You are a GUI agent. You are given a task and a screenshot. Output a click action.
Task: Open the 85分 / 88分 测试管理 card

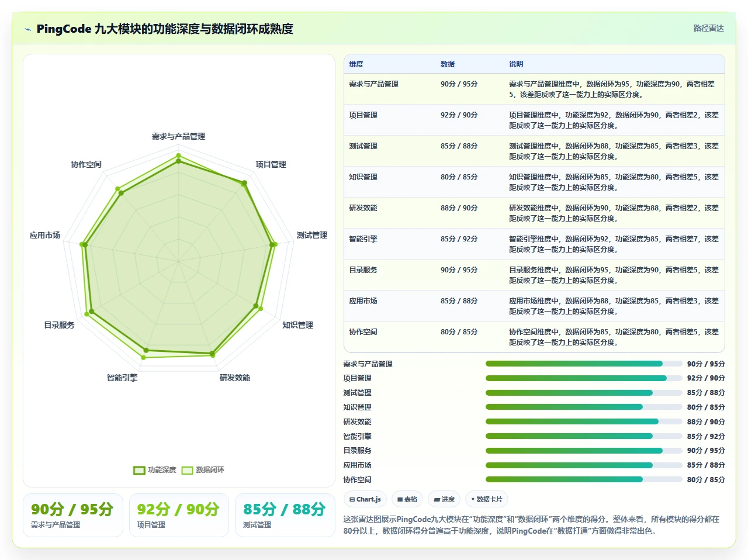coord(285,515)
